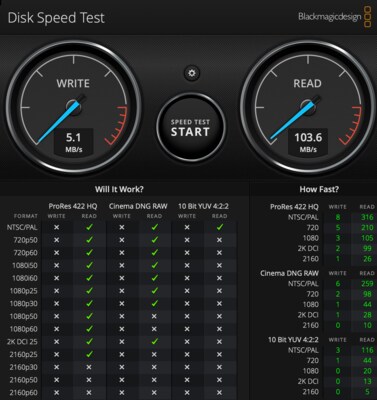The width and height of the screenshot is (377, 400).
Task: Click the Will It Work? heading
Action: pos(119,190)
